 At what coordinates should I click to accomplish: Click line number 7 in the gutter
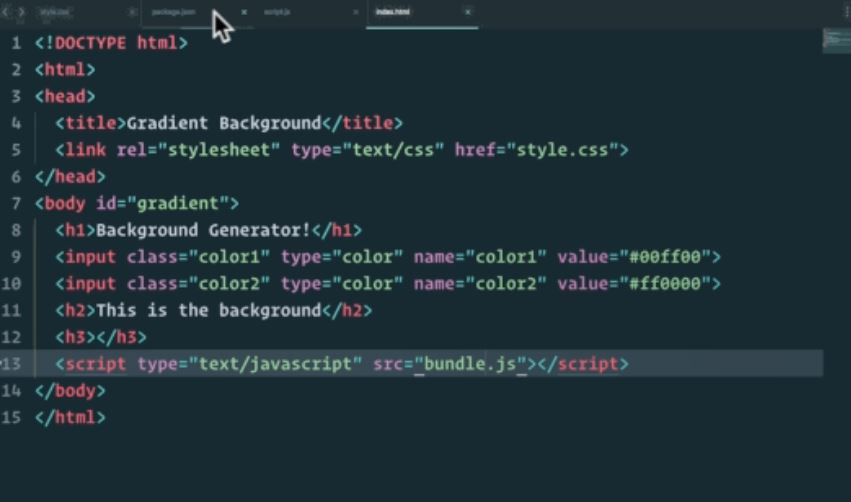(x=16, y=204)
